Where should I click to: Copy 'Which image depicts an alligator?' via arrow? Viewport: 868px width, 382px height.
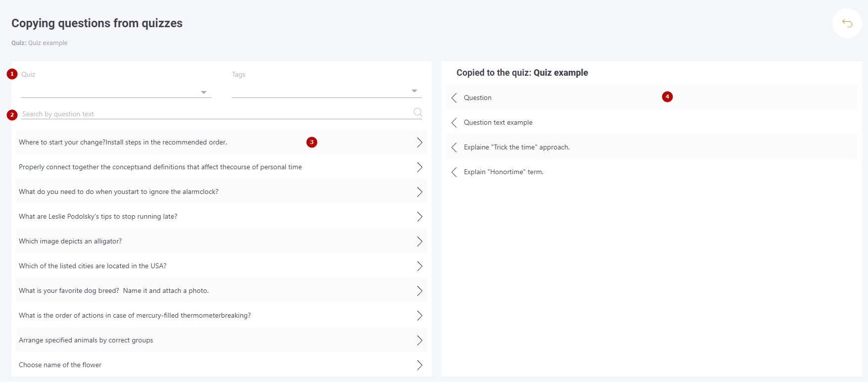pyautogui.click(x=419, y=241)
